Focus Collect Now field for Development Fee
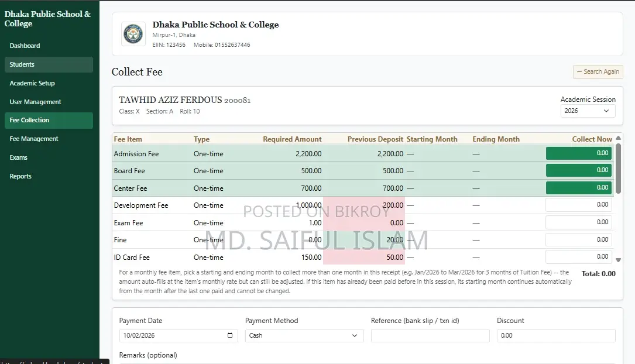Viewport: 635px width, 364px height. [578, 205]
